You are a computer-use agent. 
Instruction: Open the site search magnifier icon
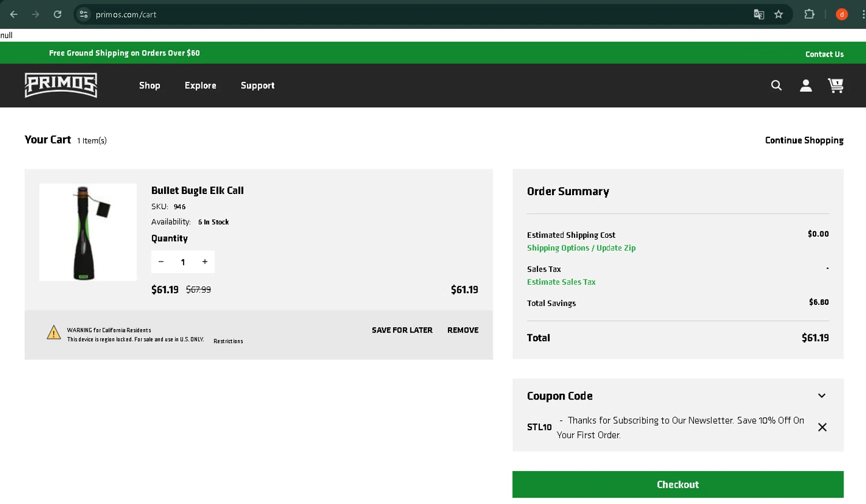click(x=777, y=85)
